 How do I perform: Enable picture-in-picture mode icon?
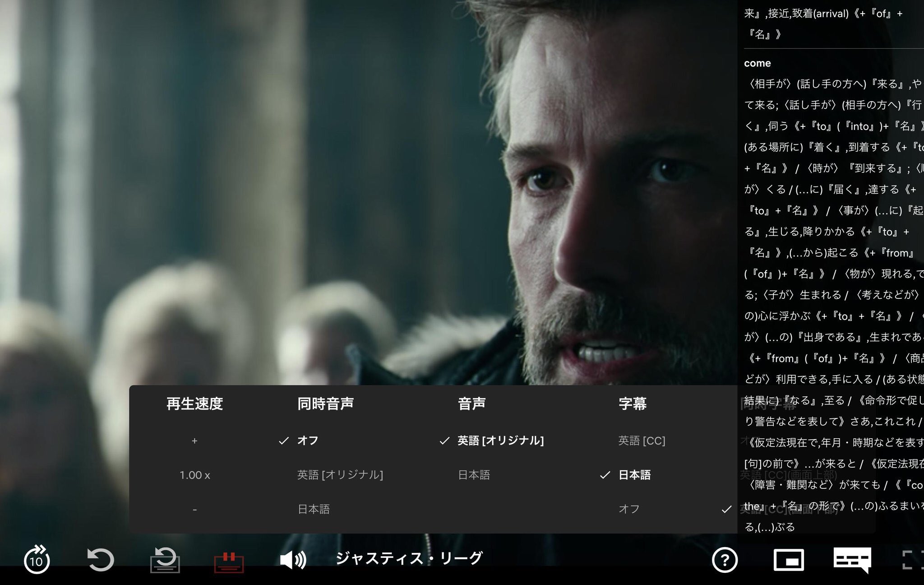pyautogui.click(x=789, y=560)
